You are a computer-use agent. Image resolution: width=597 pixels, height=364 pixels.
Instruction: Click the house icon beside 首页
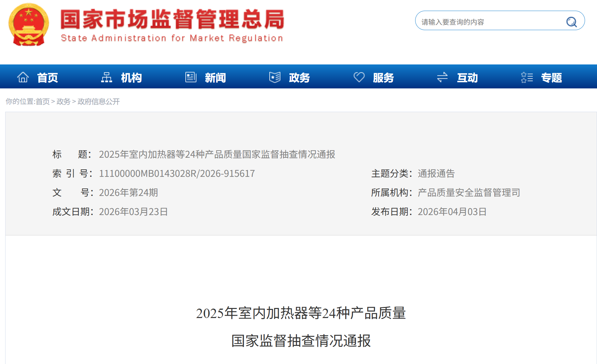[23, 77]
